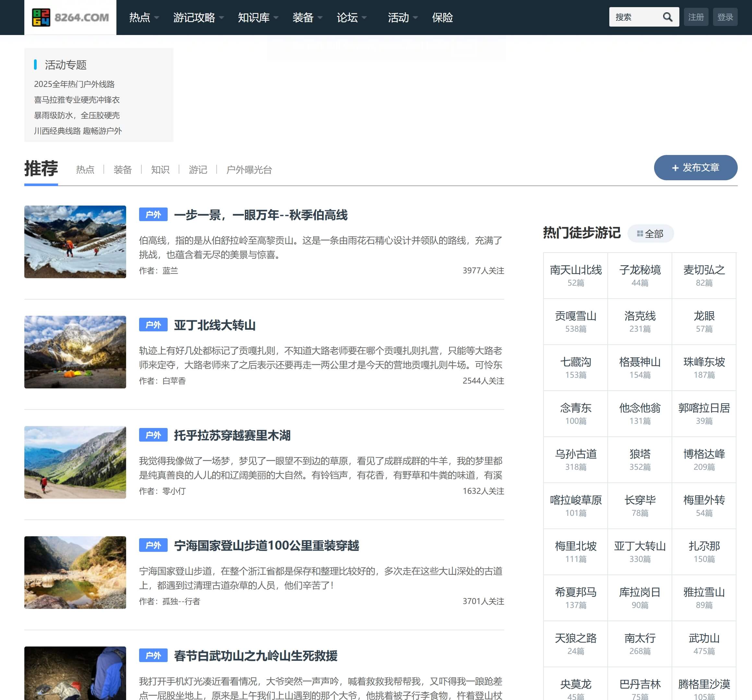Open 保险 in the top navigation
The image size is (752, 700).
pyautogui.click(x=442, y=18)
